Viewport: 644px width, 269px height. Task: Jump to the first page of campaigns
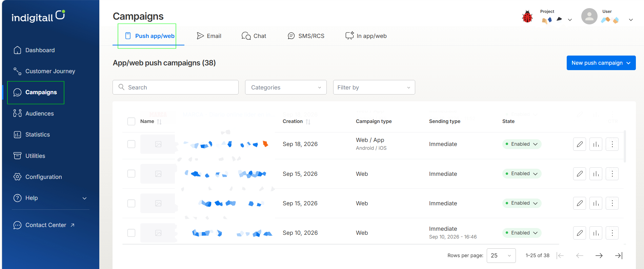pos(560,255)
